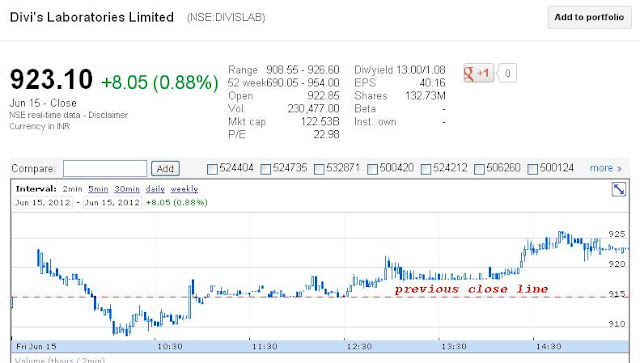Viewport: 640px width, 363px height.
Task: Click the 910 price axis label
Action: 617,324
